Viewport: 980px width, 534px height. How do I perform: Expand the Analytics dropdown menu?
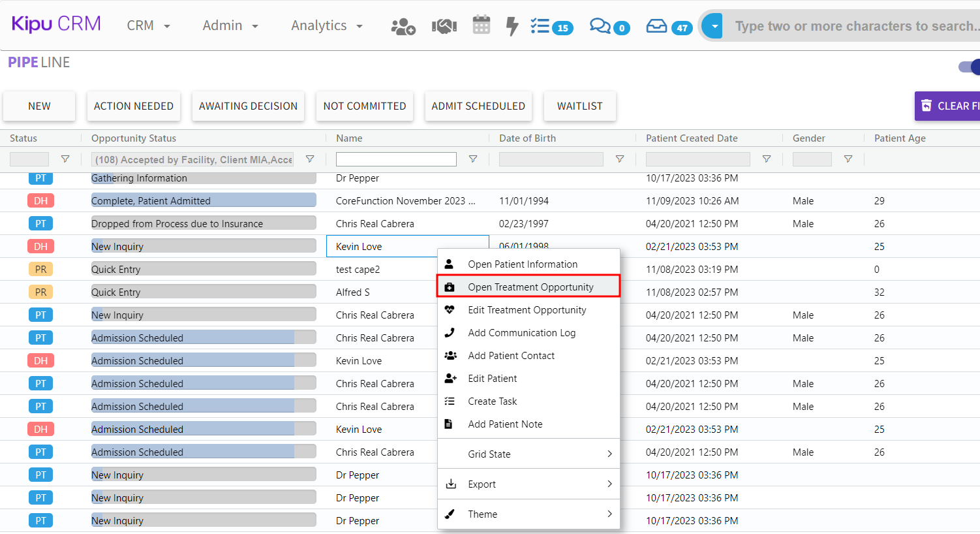pos(326,25)
